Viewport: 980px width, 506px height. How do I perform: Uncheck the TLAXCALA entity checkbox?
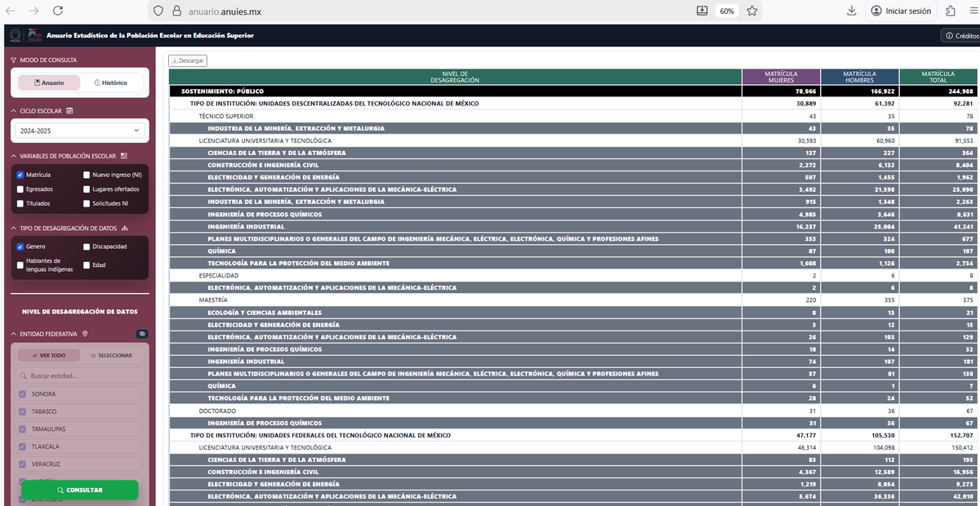click(x=22, y=446)
